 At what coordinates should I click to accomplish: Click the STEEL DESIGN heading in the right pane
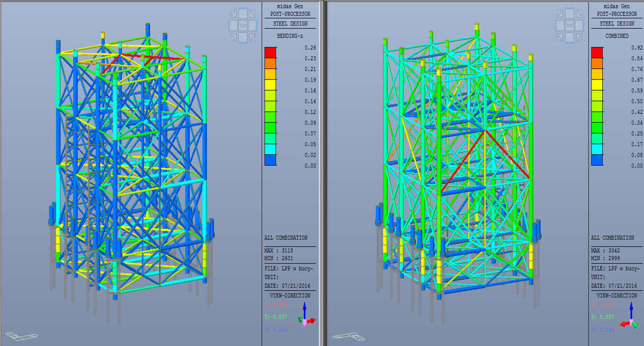tap(617, 23)
